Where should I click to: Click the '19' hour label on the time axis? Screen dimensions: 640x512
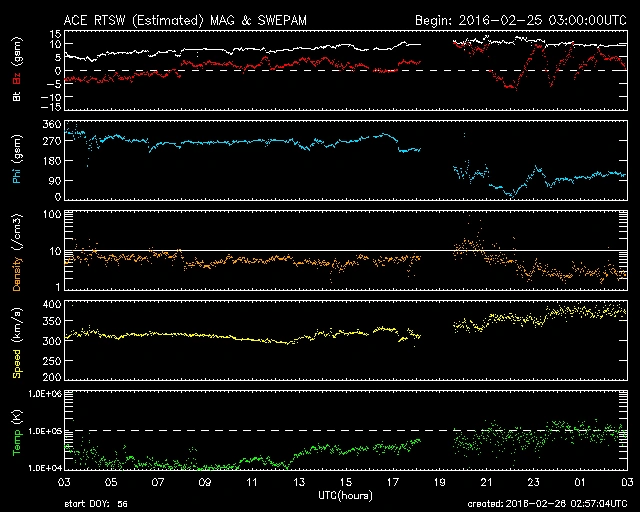[440, 483]
